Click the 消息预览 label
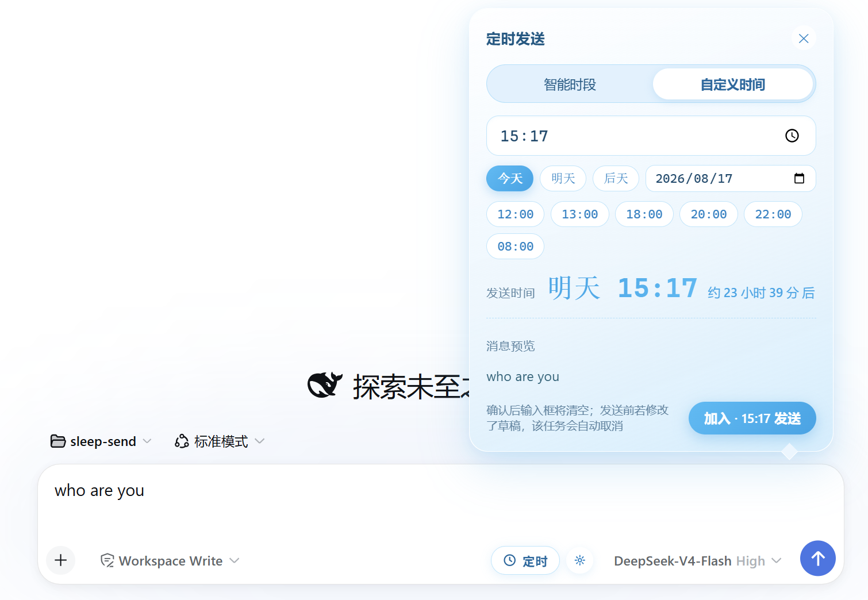Image resolution: width=868 pixels, height=600 pixels. tap(510, 346)
